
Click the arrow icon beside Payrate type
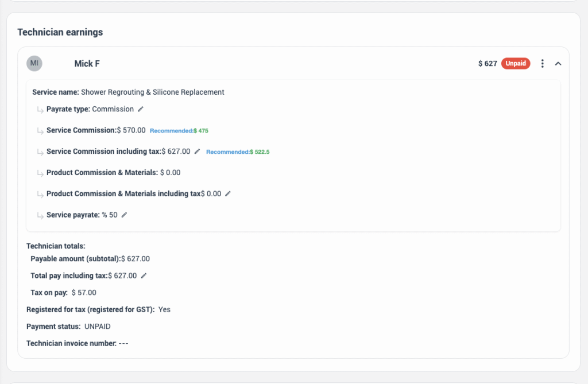pyautogui.click(x=40, y=110)
